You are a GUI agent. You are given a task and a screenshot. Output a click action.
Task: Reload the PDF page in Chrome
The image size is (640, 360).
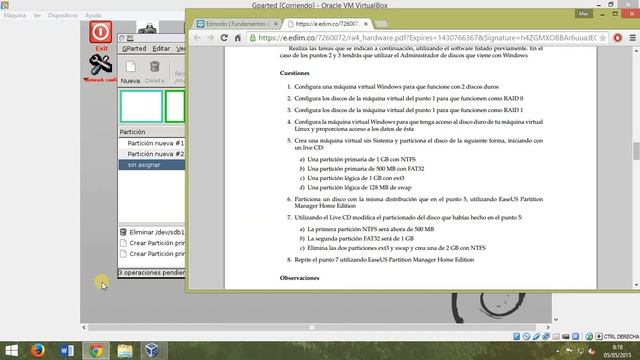point(224,38)
